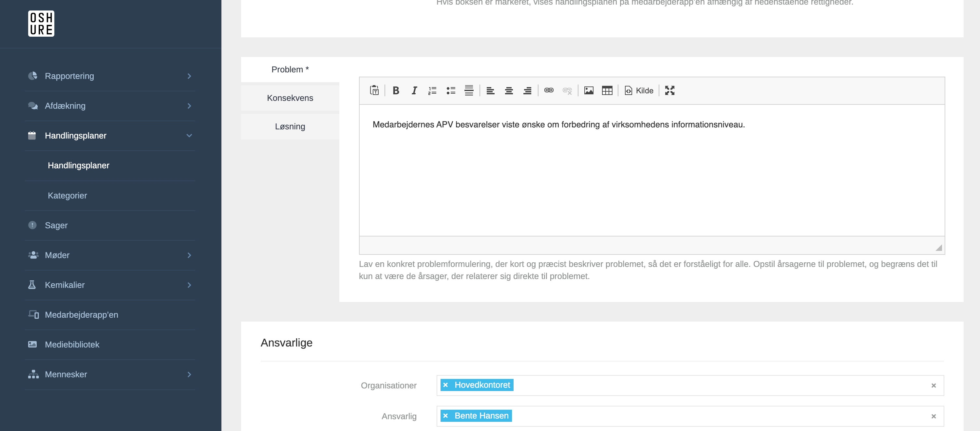Open Kilde source view

tap(639, 90)
